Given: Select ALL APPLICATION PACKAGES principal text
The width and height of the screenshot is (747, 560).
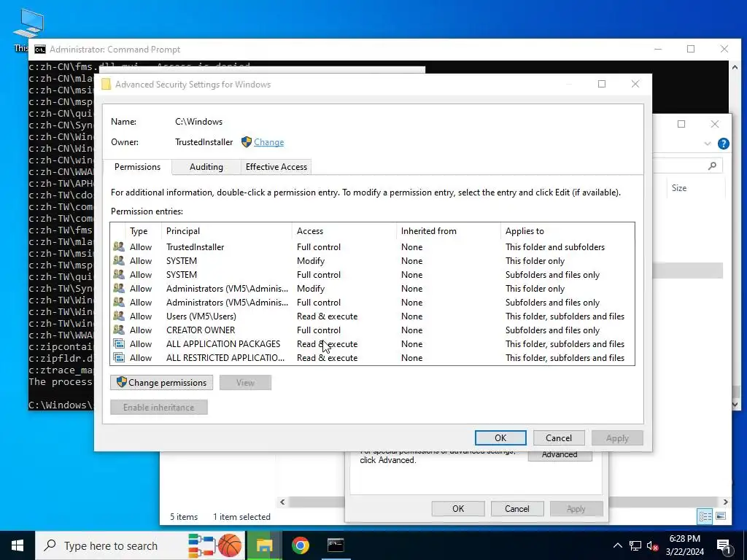Looking at the screenshot, I should coord(223,343).
